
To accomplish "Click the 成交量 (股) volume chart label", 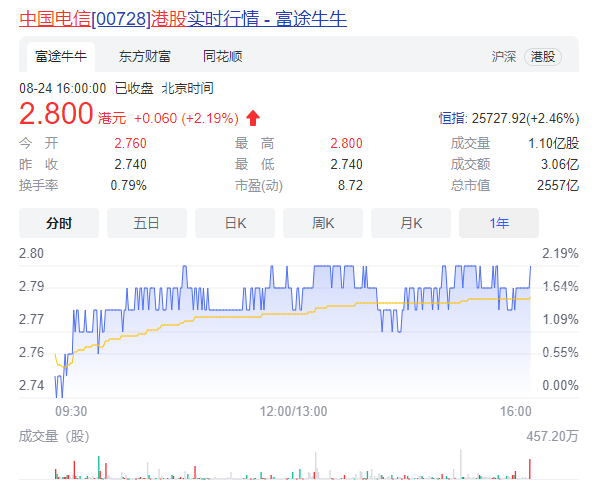I will 54,436.
